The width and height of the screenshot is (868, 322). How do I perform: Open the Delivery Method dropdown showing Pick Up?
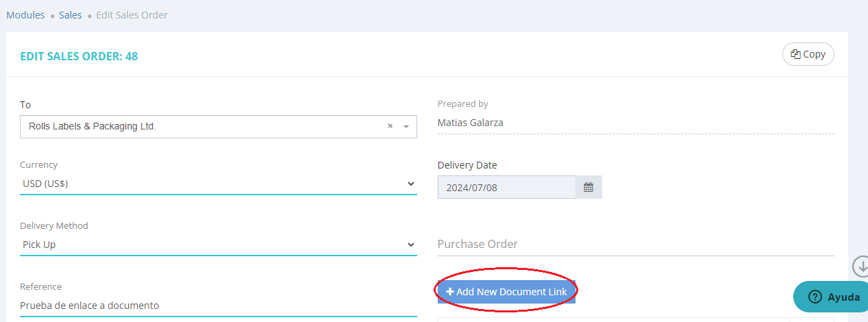tap(411, 245)
